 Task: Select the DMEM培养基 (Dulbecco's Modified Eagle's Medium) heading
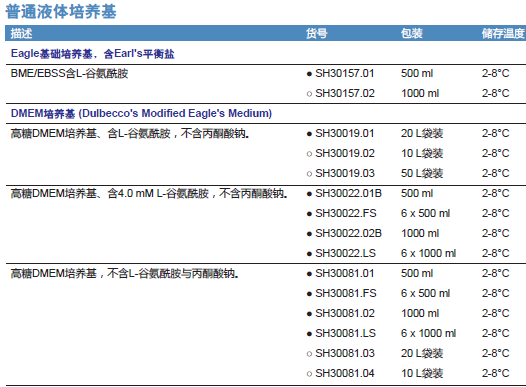tap(141, 113)
